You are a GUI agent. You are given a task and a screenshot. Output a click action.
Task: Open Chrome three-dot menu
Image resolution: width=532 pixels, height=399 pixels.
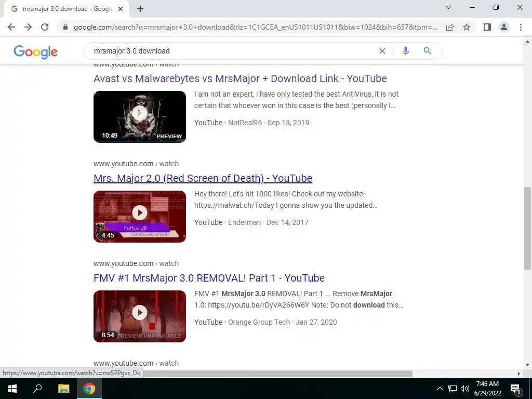tap(521, 27)
